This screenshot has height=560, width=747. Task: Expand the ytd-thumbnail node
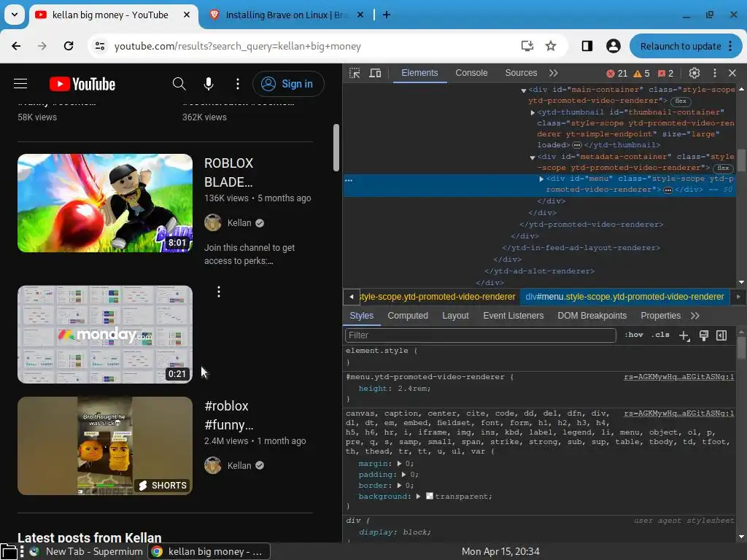pos(533,112)
